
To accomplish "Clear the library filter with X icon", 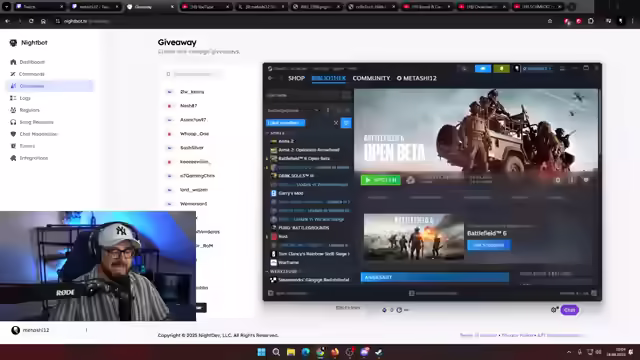I will (336, 123).
